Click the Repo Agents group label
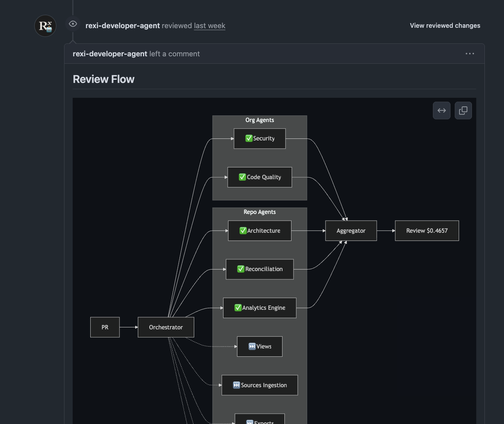This screenshot has height=424, width=504. (x=260, y=212)
